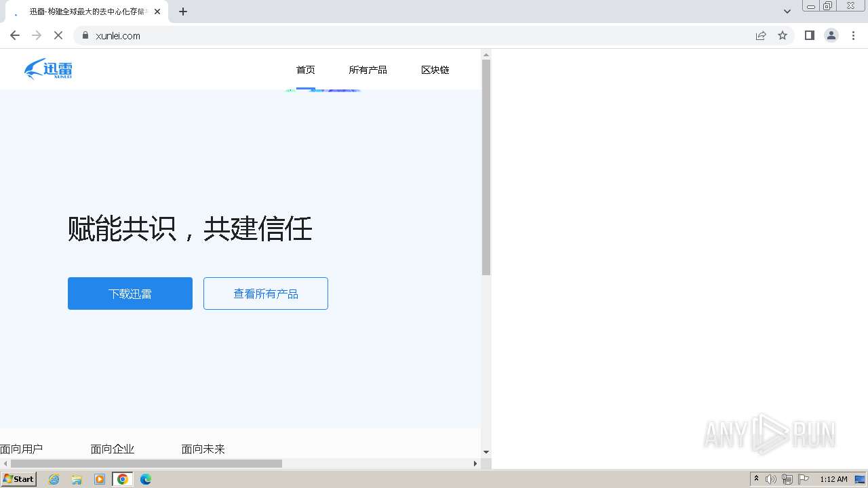The width and height of the screenshot is (868, 488).
Task: Click the vertical page scrollbar thumb
Action: (x=486, y=167)
